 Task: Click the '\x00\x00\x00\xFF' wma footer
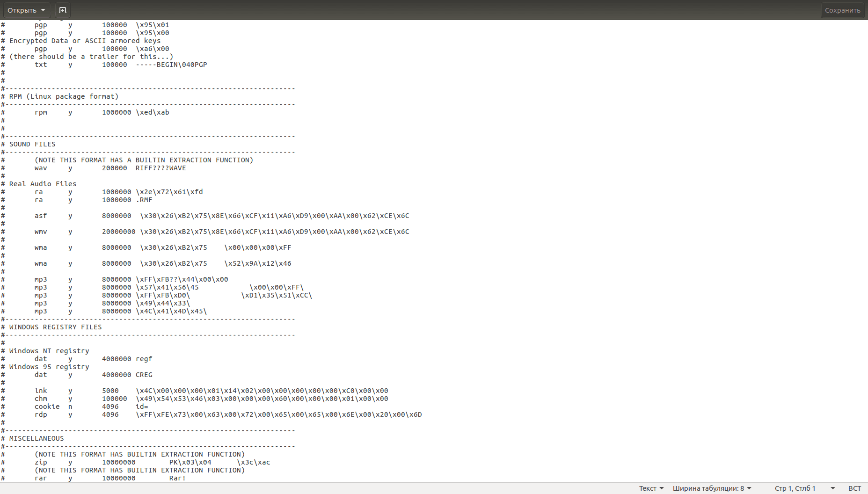point(258,247)
